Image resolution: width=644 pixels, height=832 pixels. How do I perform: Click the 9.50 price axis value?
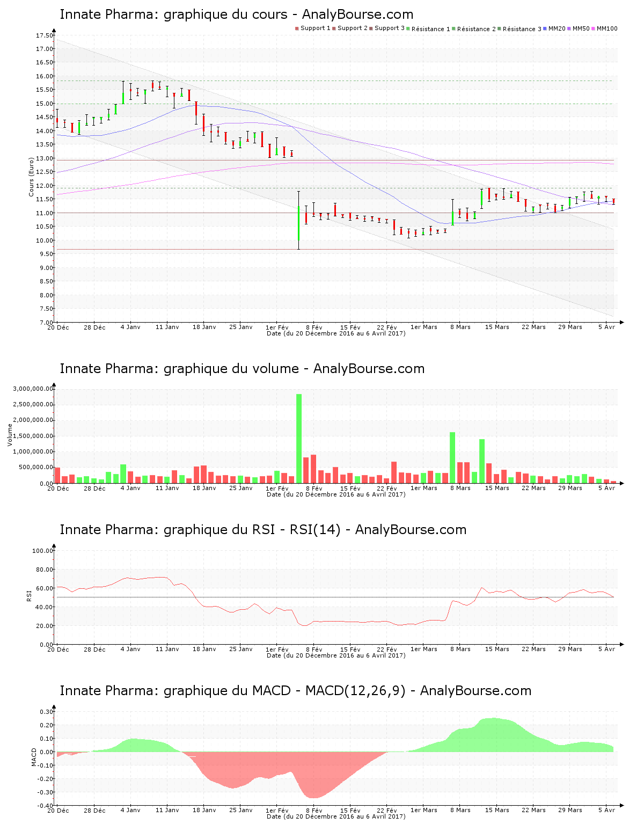pyautogui.click(x=46, y=254)
